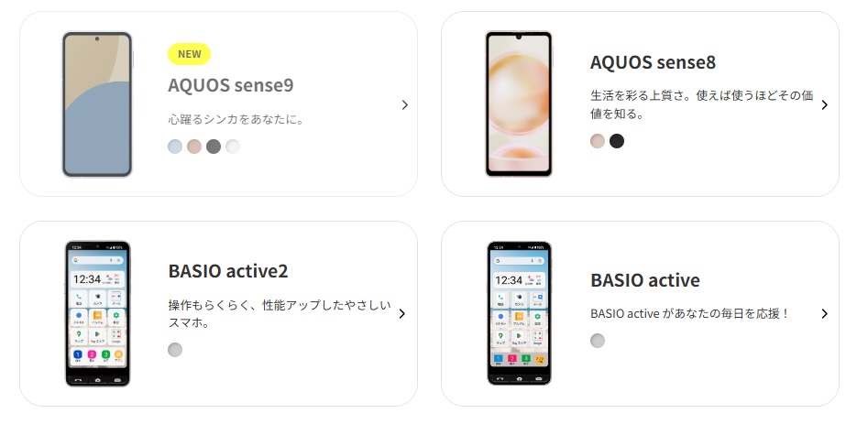Open AQUOS sense8 via its right chevron
The height and width of the screenshot is (435, 868).
pos(824,104)
